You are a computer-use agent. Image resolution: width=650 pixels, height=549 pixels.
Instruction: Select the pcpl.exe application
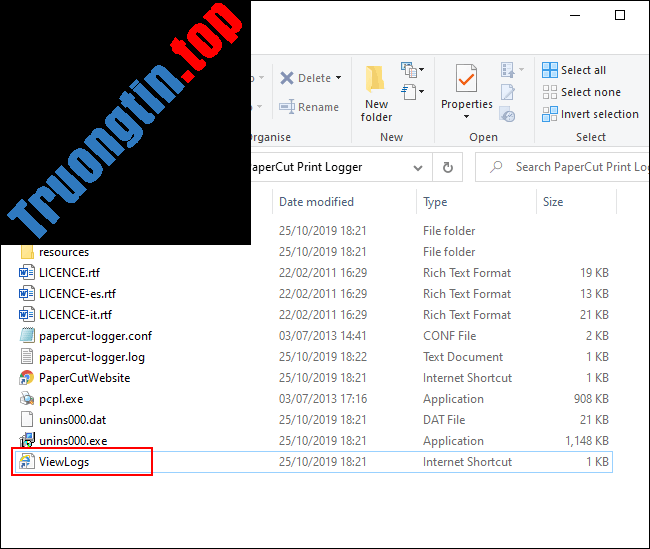click(61, 399)
